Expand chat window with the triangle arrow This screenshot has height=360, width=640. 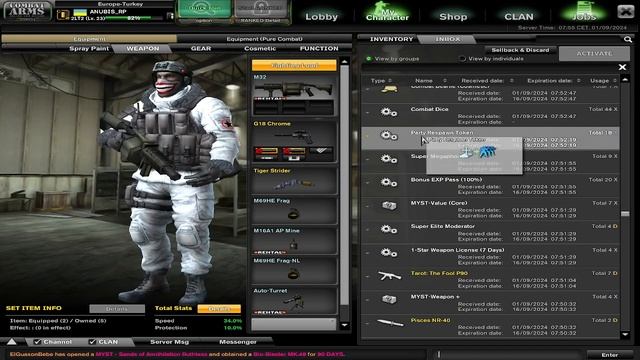(12, 342)
